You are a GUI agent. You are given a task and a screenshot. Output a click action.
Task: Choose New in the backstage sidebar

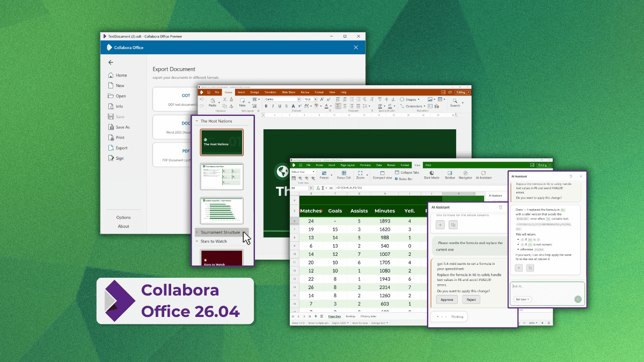coord(116,86)
